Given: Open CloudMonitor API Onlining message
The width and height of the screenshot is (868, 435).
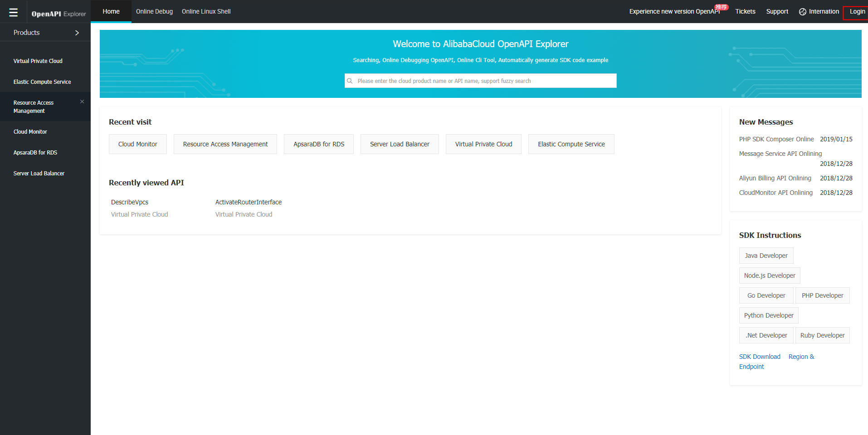Looking at the screenshot, I should 776,193.
